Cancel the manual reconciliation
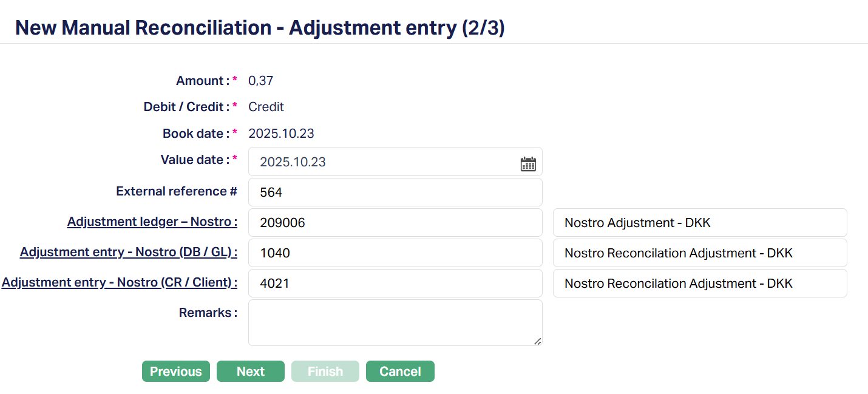868x394 pixels. 400,372
